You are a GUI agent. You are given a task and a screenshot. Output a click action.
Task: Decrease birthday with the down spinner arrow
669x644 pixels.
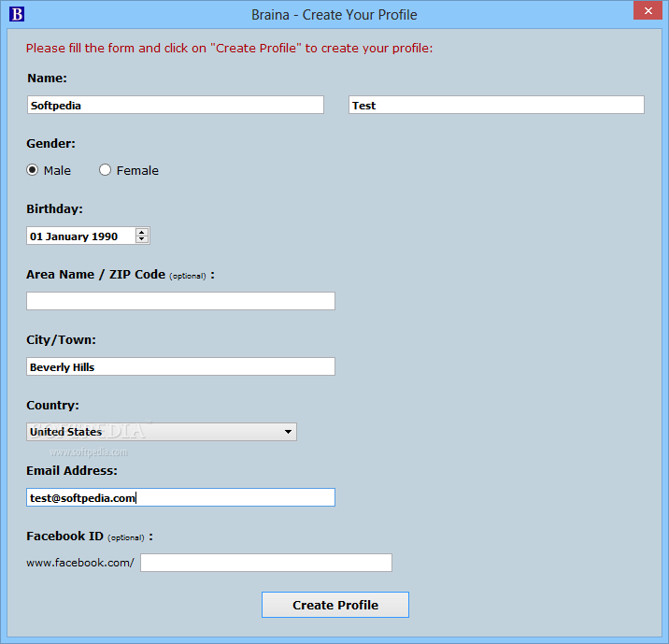coord(142,239)
